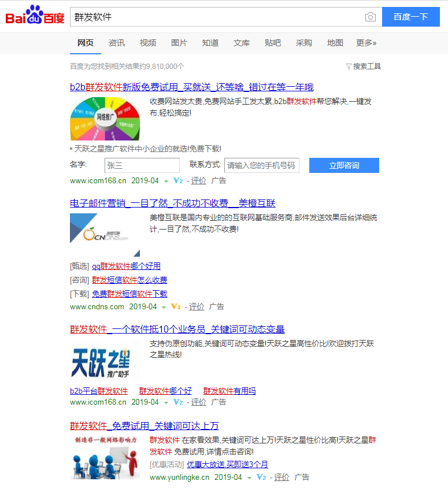
Task: Open the colorful 网络推广 wheel thumbnail
Action: click(x=105, y=119)
